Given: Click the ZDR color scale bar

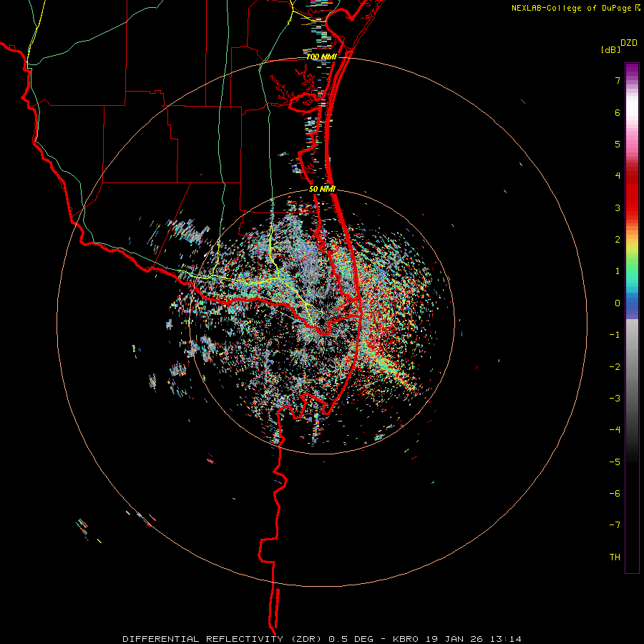Looking at the screenshot, I should 632,318.
